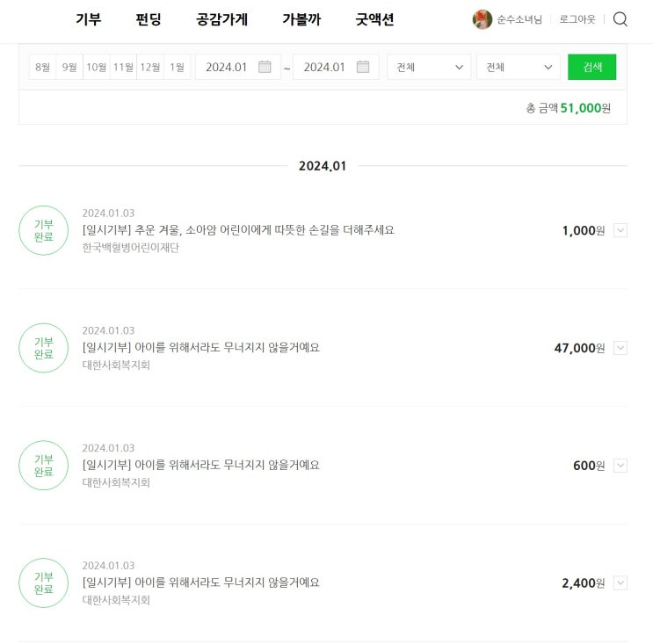The width and height of the screenshot is (653, 644).
Task: Open the second 전체 filter dropdown
Action: click(x=518, y=67)
